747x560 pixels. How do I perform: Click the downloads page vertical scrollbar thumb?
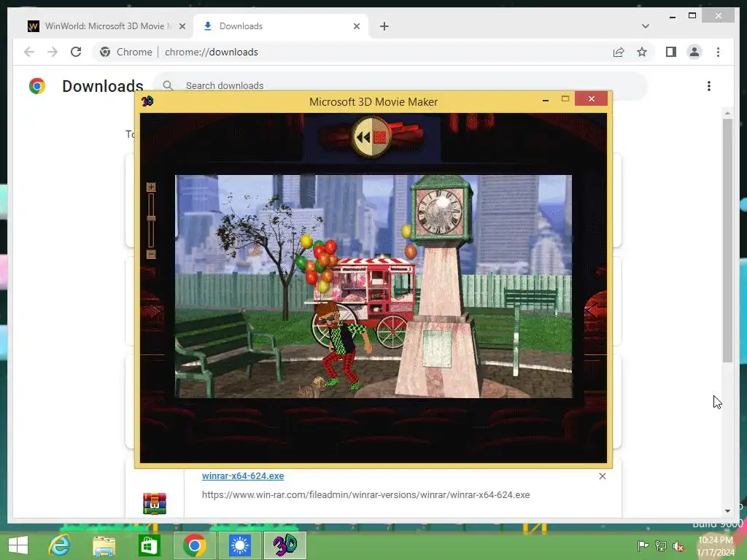pyautogui.click(x=727, y=241)
